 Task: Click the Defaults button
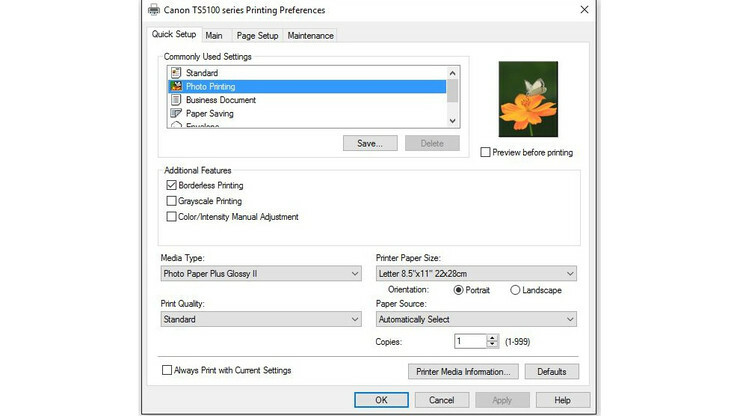point(552,372)
